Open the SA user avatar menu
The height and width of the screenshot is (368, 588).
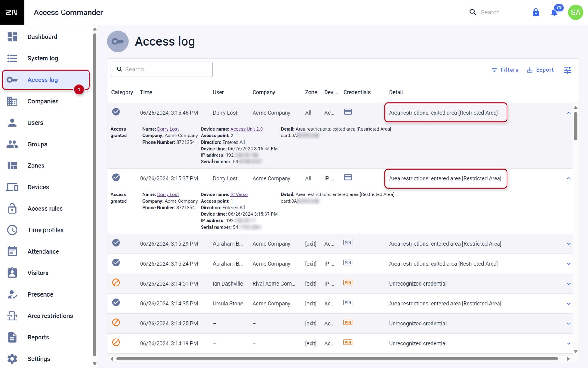point(575,12)
